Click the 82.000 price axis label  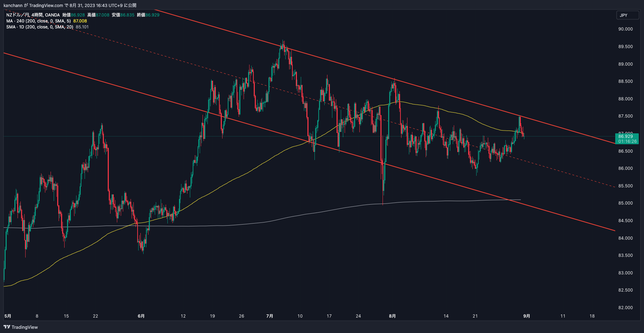[625, 308]
